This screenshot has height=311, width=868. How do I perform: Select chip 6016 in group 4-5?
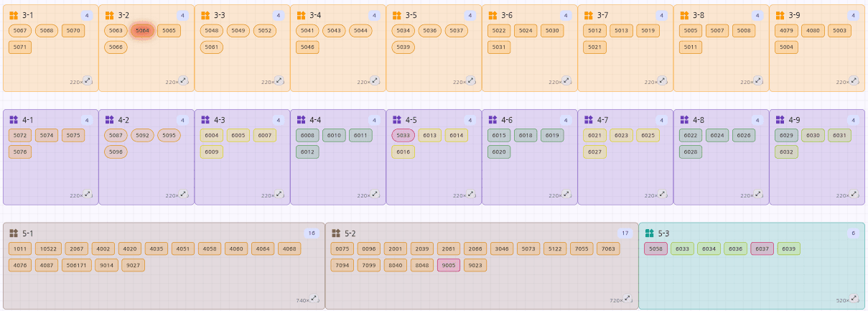click(x=403, y=152)
